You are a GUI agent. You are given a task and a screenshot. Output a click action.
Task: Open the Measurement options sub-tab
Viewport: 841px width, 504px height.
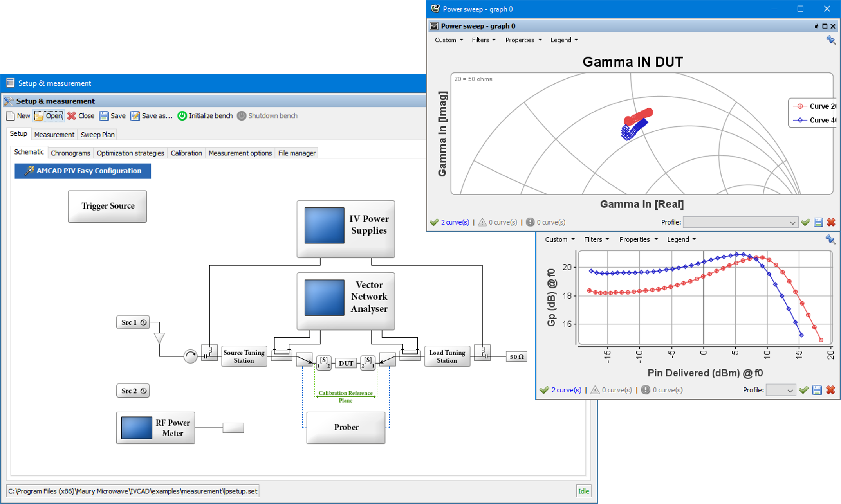coord(240,153)
